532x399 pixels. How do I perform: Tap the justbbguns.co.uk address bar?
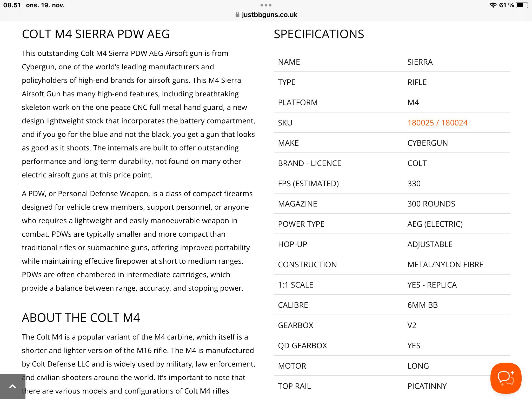(x=269, y=15)
